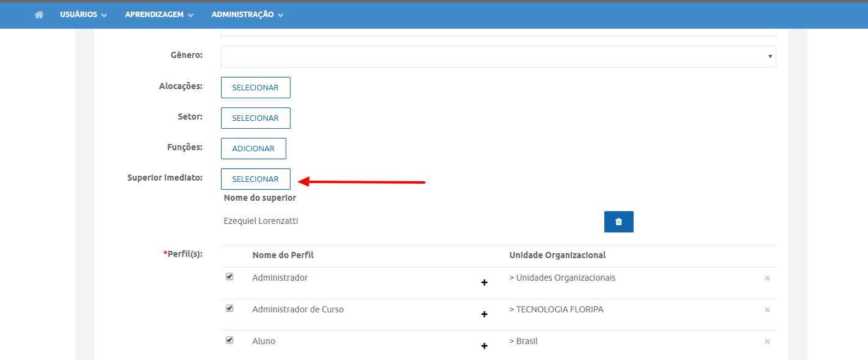Uncheck the Administrador profile checkbox
The image size is (868, 360).
coord(230,276)
